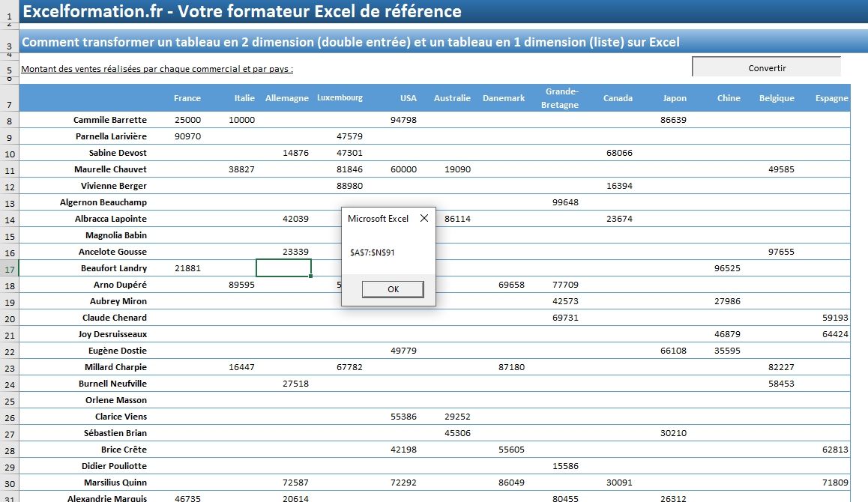
Task: Select the Canada column header
Action: pyautogui.click(x=617, y=97)
